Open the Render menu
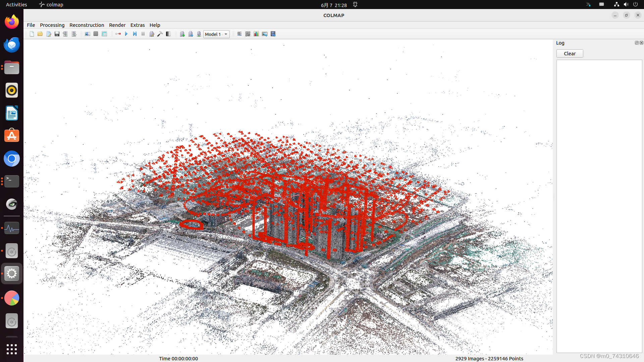644x362 pixels. (117, 25)
